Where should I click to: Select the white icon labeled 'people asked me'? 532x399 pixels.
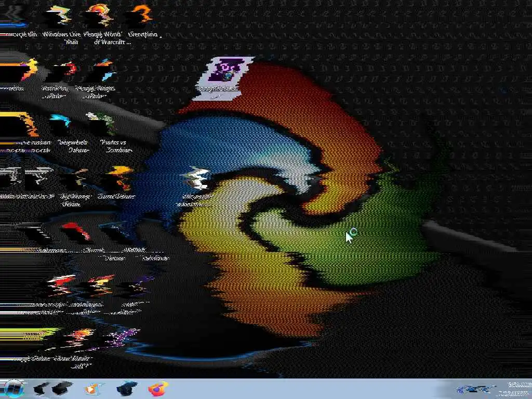click(195, 187)
